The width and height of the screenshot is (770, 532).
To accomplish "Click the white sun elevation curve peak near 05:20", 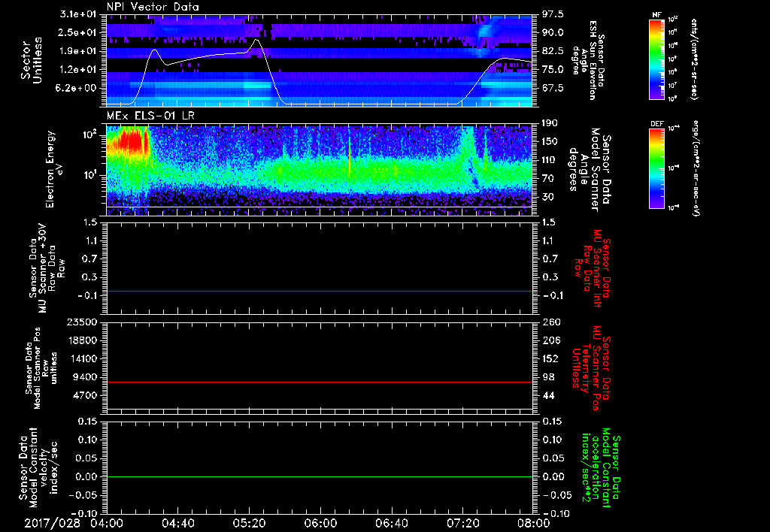I will click(x=256, y=41).
